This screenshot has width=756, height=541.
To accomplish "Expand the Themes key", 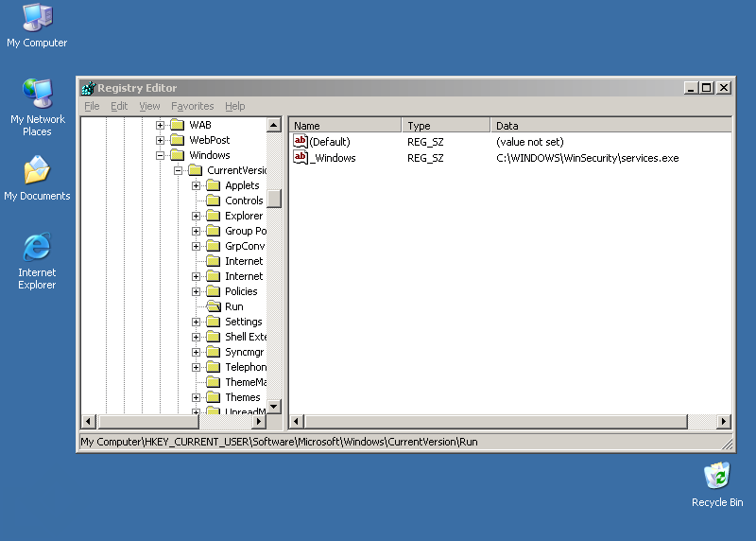I will (x=196, y=397).
